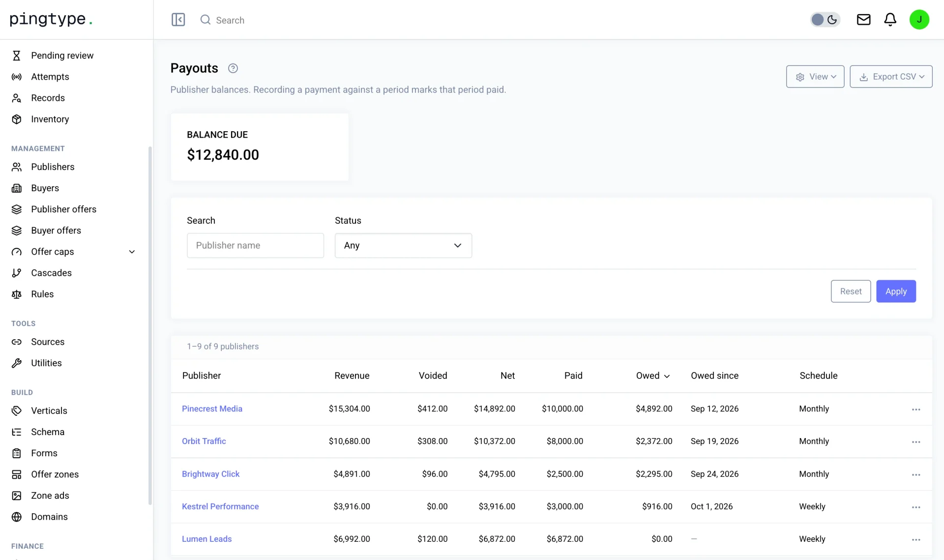
Task: Open the Pinecrest Media publisher link
Action: tap(212, 409)
